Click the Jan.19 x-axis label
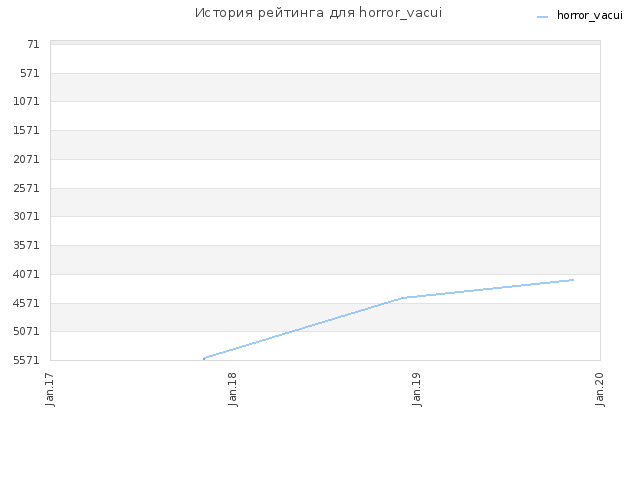This screenshot has height=480, width=640. click(x=416, y=389)
